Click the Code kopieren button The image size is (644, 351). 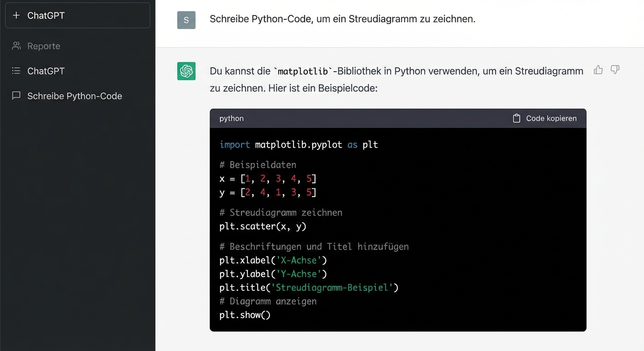pyautogui.click(x=551, y=118)
